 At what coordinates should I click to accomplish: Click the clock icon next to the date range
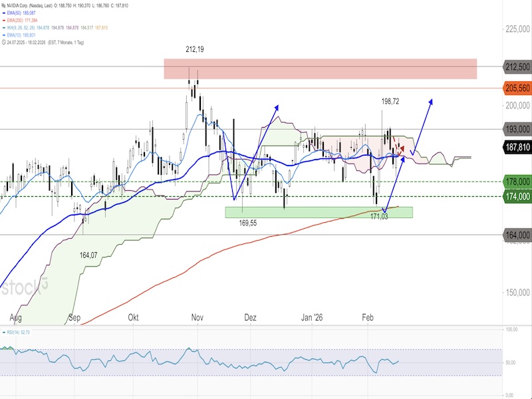[x=3, y=43]
